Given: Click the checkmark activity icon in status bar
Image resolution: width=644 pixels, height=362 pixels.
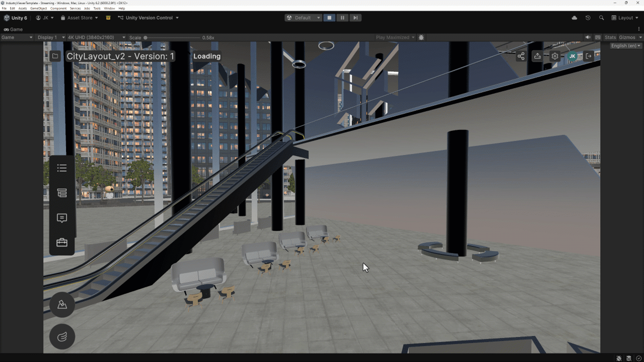Looking at the screenshot, I should tap(639, 358).
